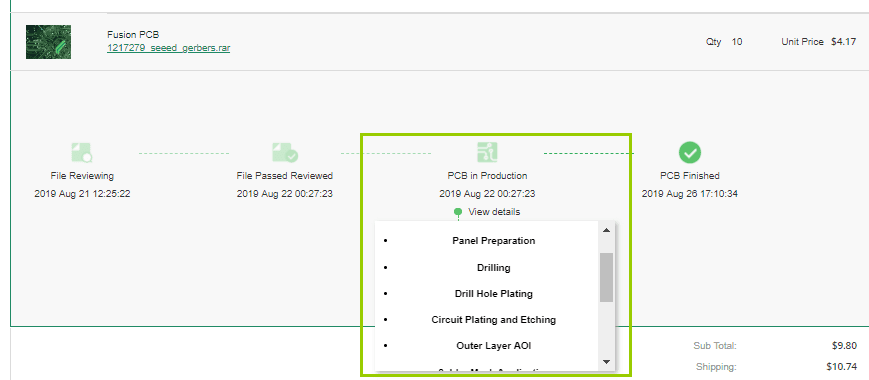The image size is (869, 380).
Task: Click the Fusion PCB product title
Action: coord(133,35)
